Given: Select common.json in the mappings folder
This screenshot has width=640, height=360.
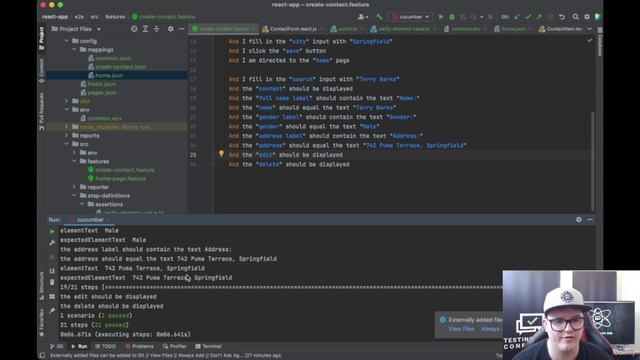Looking at the screenshot, I should [x=113, y=58].
